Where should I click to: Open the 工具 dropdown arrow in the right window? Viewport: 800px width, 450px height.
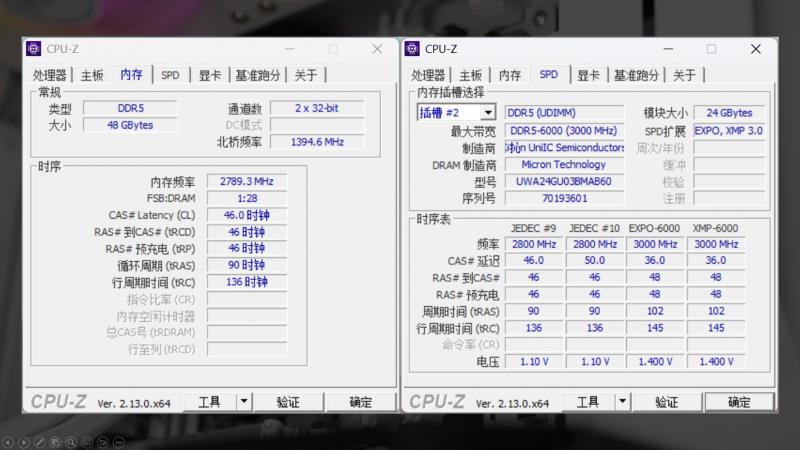[622, 402]
